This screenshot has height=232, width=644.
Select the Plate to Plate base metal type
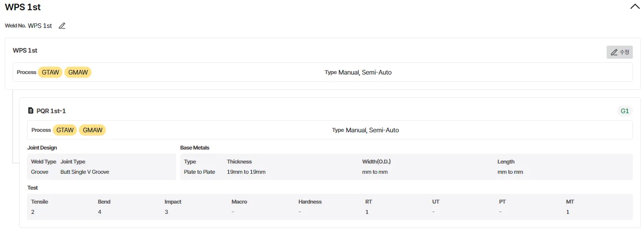[200, 172]
